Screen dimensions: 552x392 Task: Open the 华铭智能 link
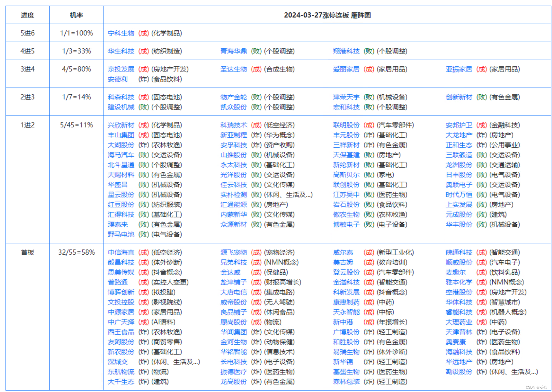(234, 352)
